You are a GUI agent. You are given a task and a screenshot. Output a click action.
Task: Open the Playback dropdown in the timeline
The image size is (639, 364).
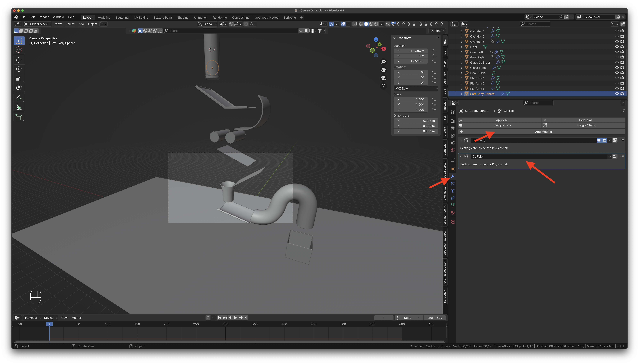point(33,318)
